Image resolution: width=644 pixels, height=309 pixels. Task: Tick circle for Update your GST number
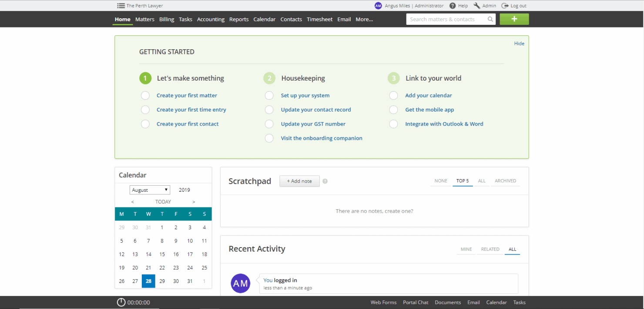click(x=269, y=124)
